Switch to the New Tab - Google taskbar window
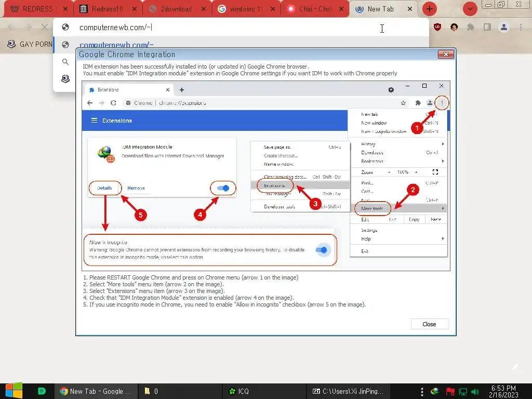Screen dimensions: 532x399 click(96, 391)
